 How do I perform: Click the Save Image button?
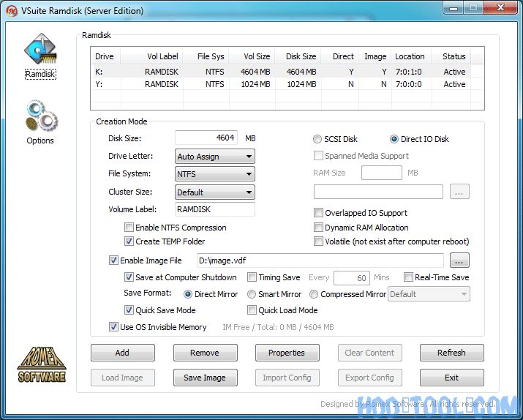click(x=205, y=378)
